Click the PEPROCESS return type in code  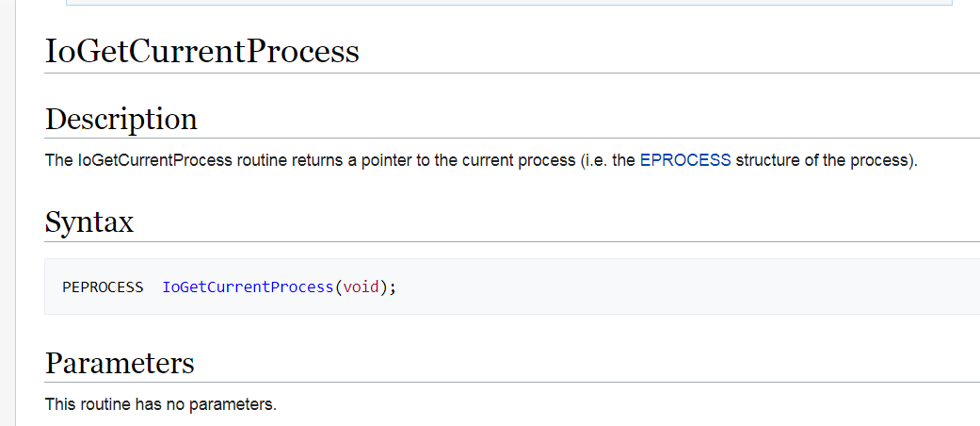click(x=103, y=287)
